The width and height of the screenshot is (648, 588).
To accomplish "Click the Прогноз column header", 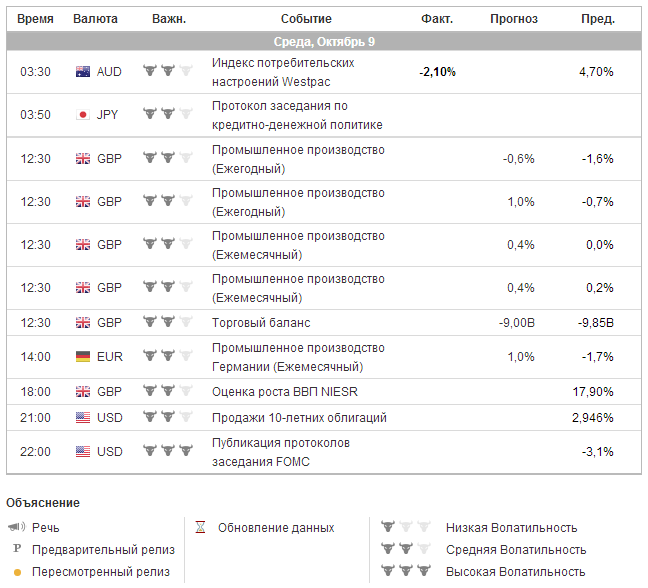I will pos(514,19).
